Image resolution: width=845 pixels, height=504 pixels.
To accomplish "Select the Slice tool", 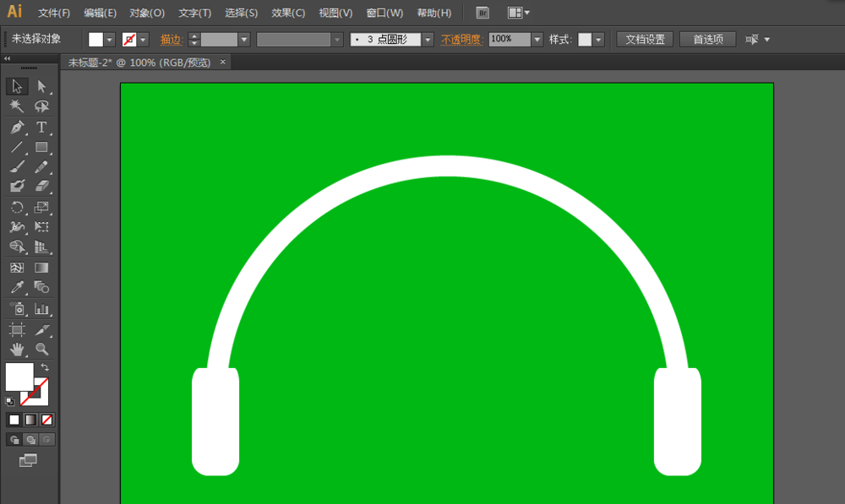I will 41,329.
